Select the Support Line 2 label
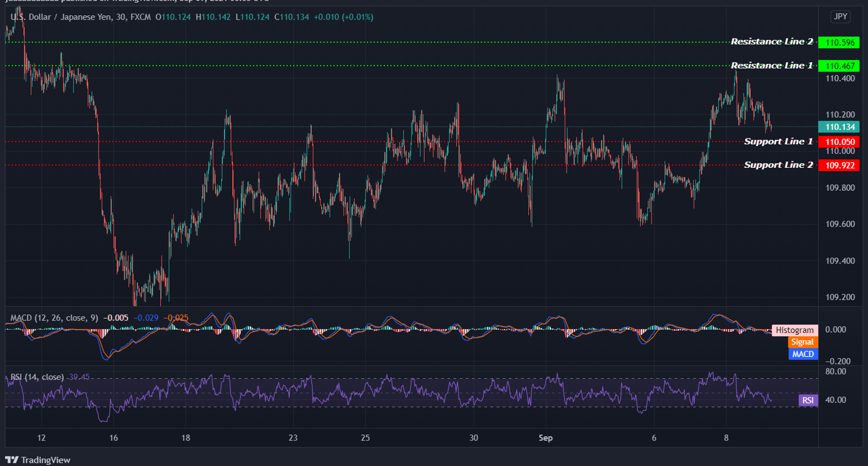Screen dimensions: 868x466 click(778, 165)
